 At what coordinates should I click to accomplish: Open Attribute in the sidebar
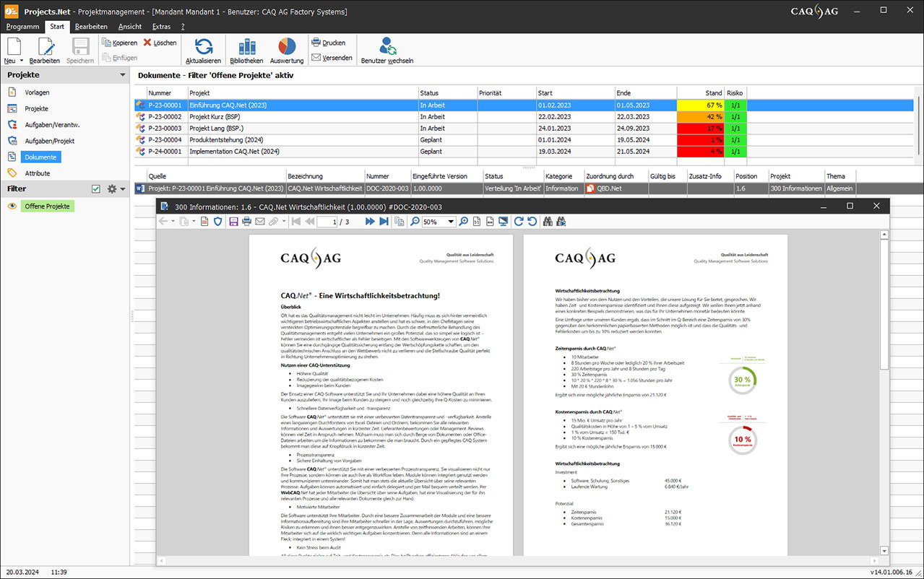click(38, 173)
